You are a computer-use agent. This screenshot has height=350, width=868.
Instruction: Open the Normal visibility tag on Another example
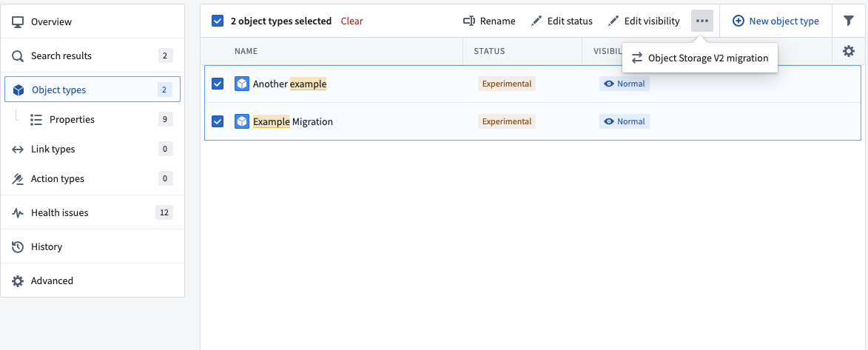[625, 84]
